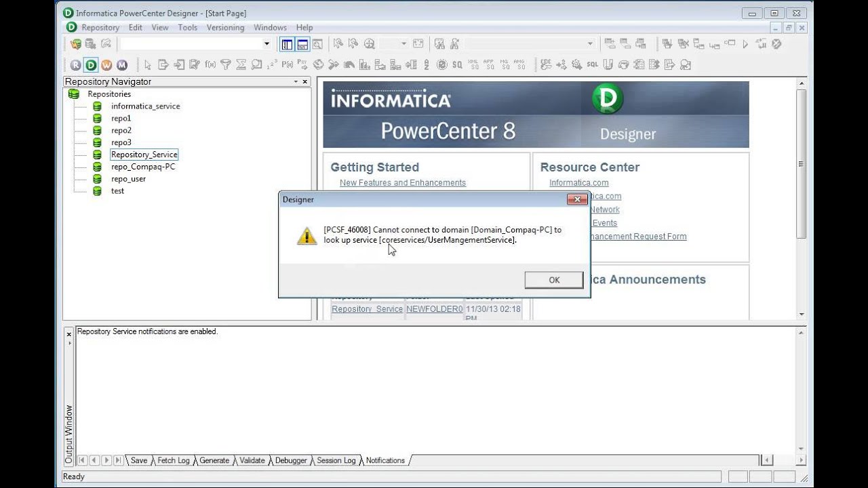Select the Expression f(x) transformation icon
The height and width of the screenshot is (488, 868).
(210, 65)
